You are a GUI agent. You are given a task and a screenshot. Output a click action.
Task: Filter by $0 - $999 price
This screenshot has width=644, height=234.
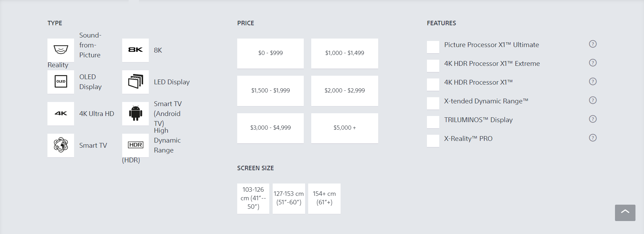coord(270,53)
